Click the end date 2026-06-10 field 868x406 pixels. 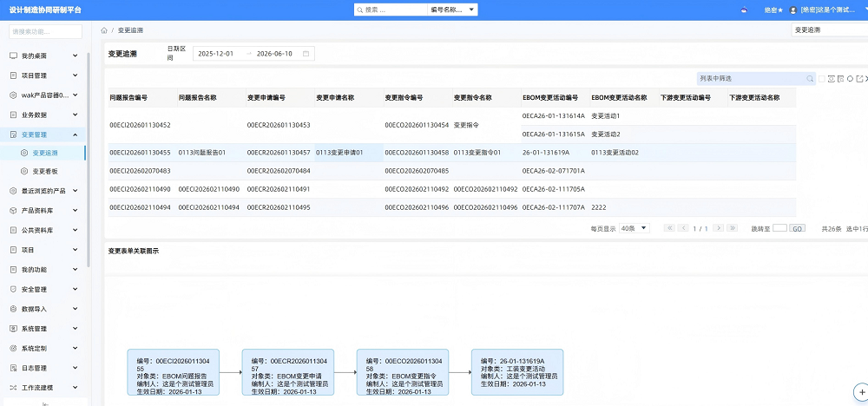(274, 54)
